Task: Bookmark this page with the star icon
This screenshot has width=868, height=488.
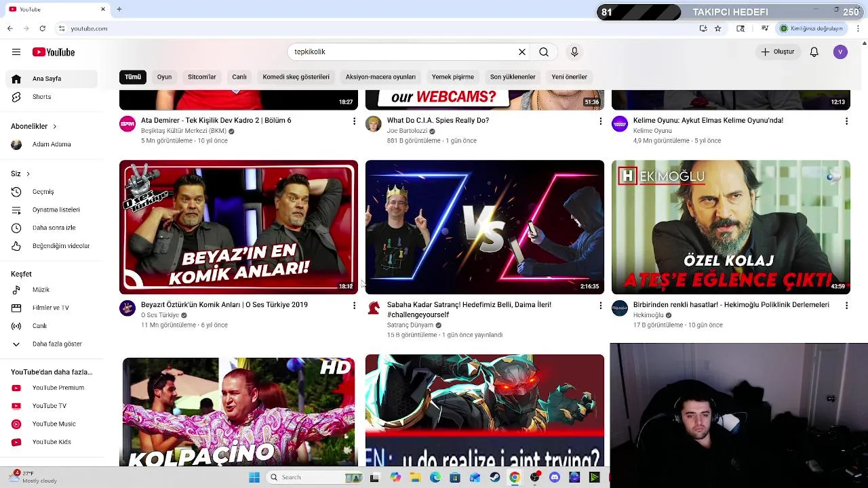Action: click(x=718, y=28)
